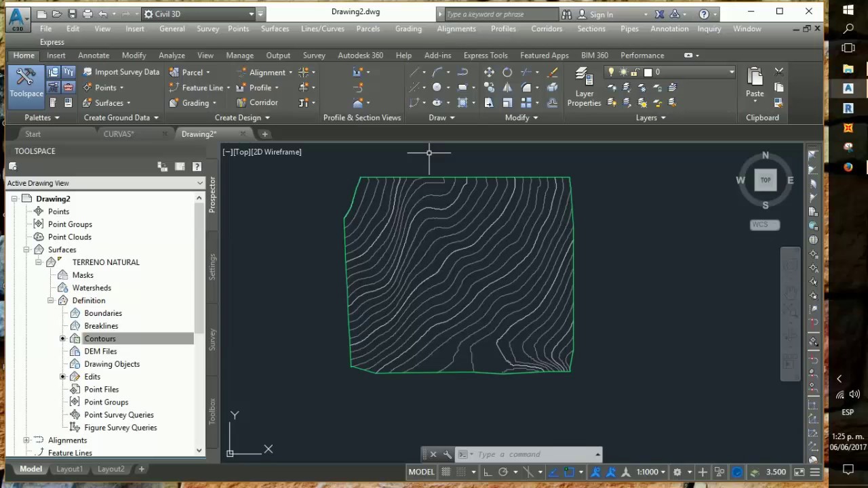
Task: Open the Annotate ribbon tab
Action: click(94, 56)
